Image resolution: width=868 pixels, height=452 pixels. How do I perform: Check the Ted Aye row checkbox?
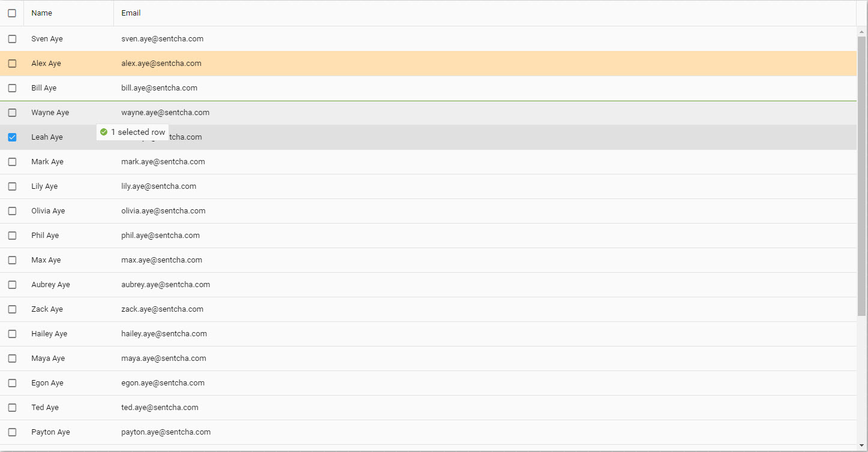click(12, 408)
